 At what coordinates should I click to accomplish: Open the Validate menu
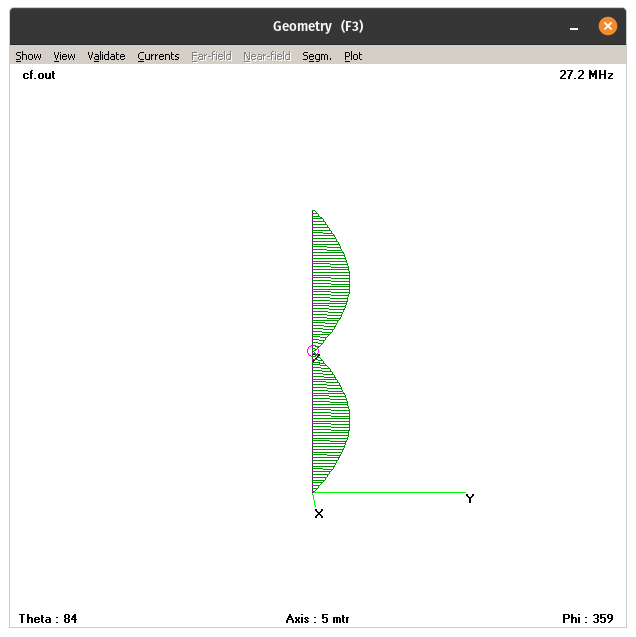tap(106, 56)
